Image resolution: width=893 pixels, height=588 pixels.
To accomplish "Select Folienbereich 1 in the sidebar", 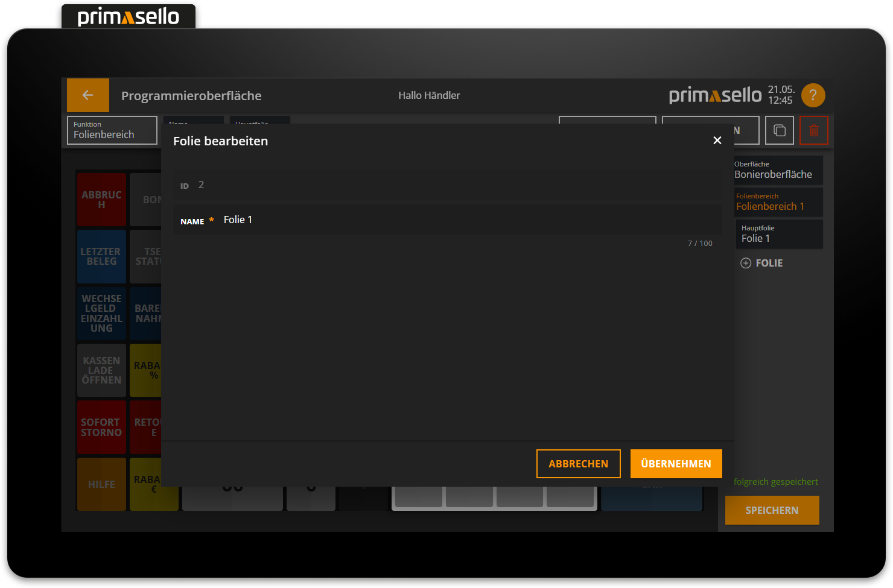I will click(778, 202).
